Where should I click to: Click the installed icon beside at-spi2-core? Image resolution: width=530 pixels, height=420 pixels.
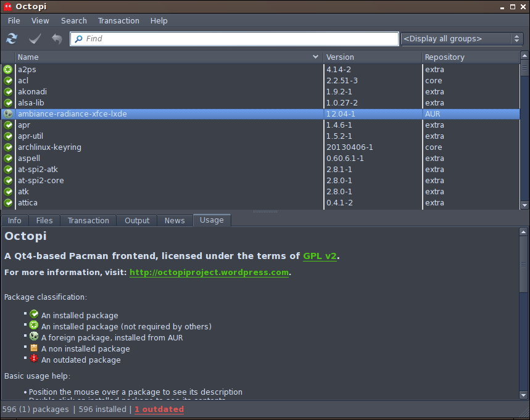tap(8, 181)
